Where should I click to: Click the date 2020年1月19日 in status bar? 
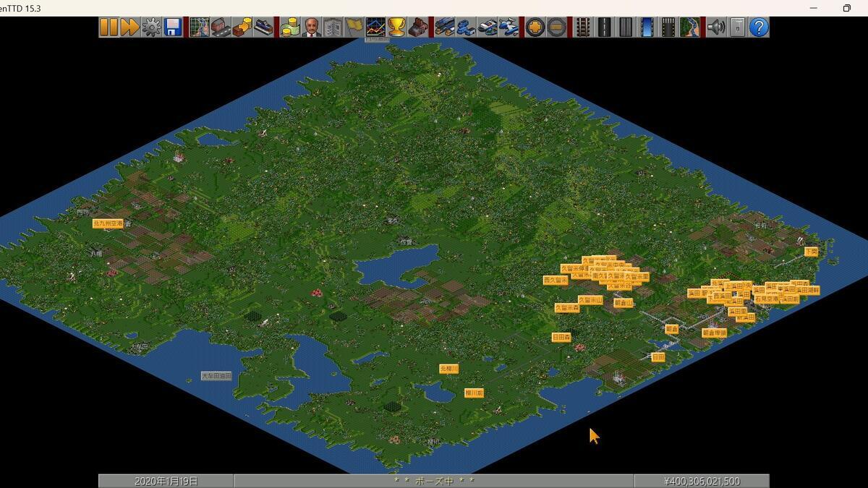pos(166,481)
